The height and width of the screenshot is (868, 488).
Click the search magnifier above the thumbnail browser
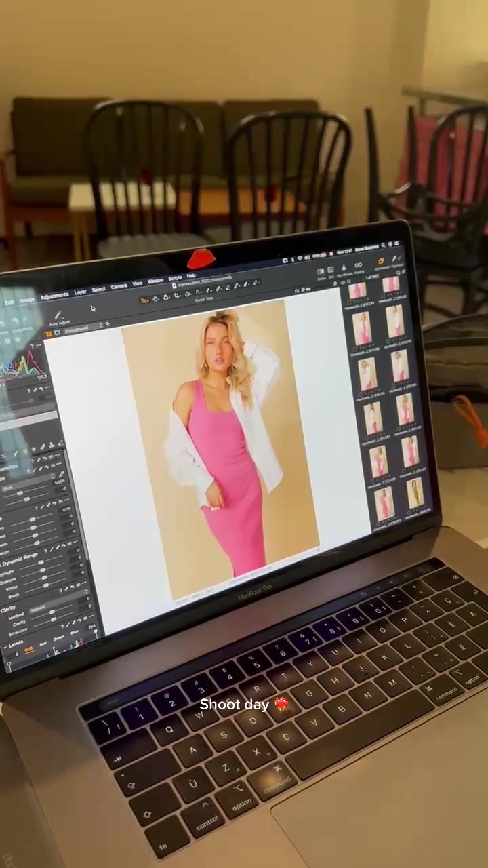(x=398, y=273)
